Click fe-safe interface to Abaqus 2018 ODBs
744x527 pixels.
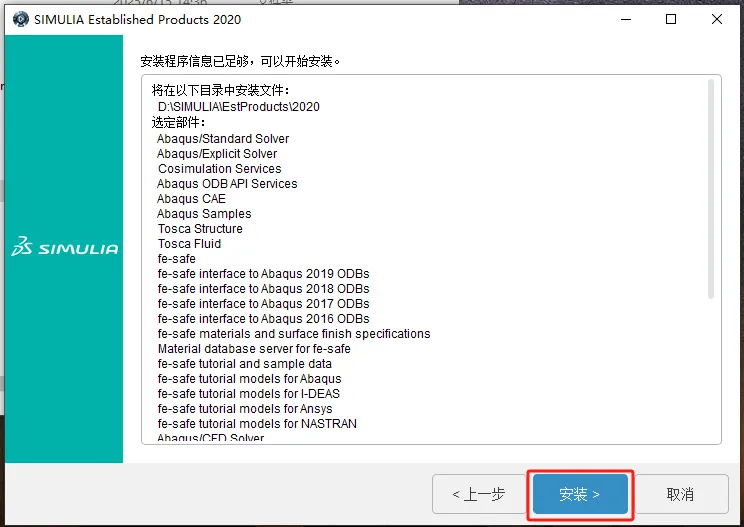tap(263, 289)
